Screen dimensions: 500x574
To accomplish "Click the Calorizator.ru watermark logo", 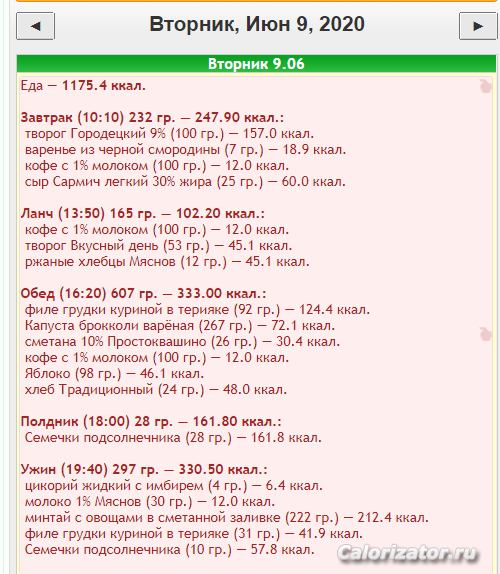I will point(408,553).
